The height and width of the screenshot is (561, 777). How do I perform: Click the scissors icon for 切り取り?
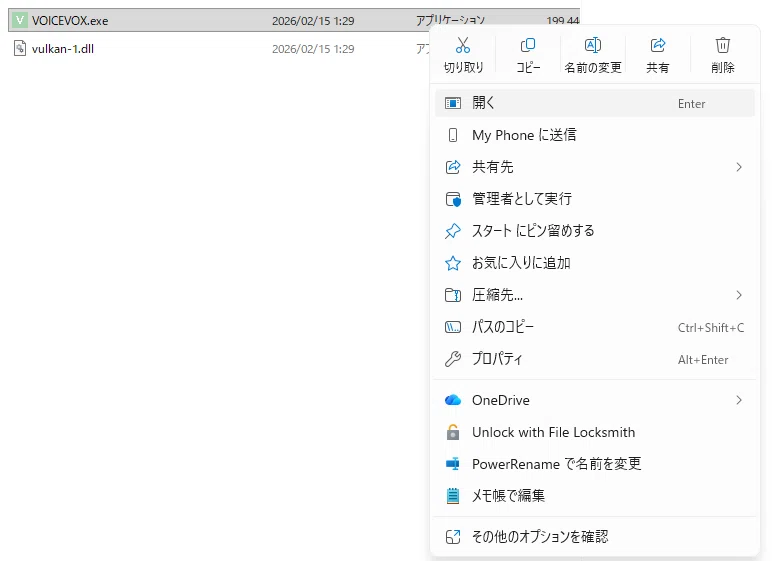point(463,45)
